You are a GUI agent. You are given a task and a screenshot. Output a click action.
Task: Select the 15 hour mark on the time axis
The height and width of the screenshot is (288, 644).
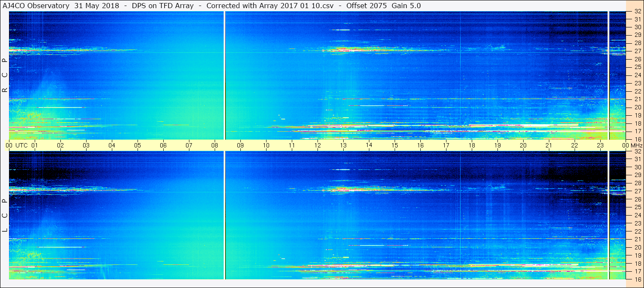395,145
